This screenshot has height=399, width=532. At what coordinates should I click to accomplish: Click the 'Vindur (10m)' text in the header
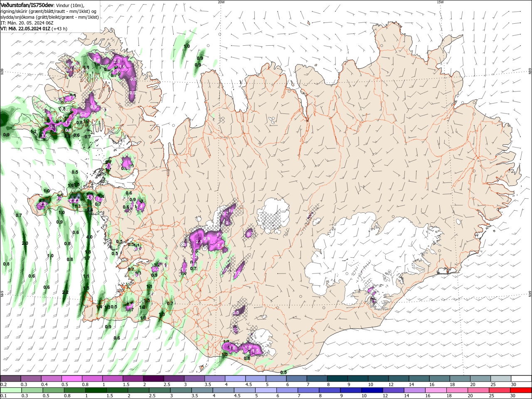(x=69, y=5)
